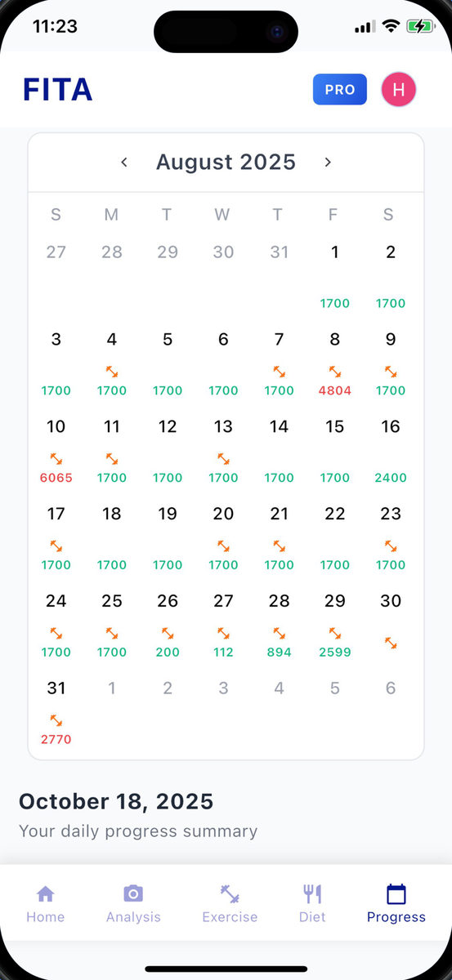Select August 16 showing 2400 calories
The image size is (452, 980).
tap(391, 450)
